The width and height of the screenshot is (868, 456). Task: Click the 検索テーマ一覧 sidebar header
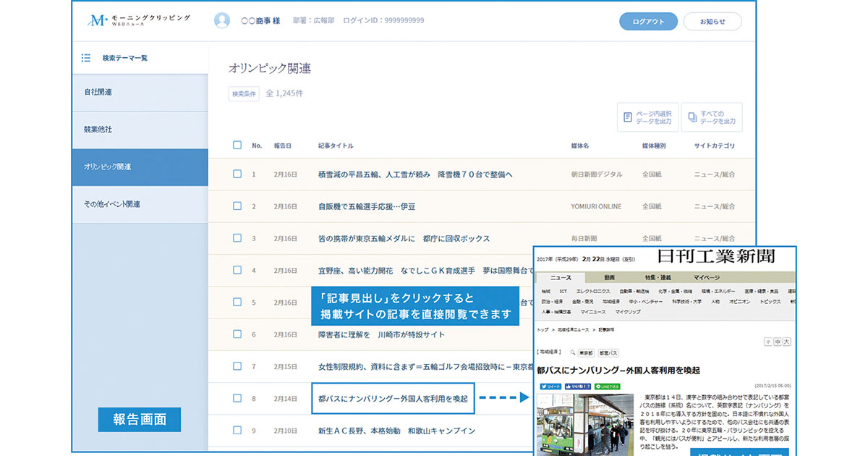(x=125, y=58)
